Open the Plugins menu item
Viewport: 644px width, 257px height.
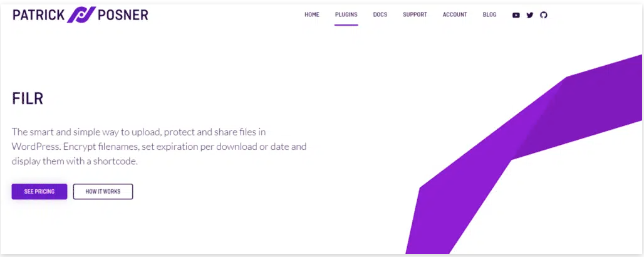pos(346,15)
